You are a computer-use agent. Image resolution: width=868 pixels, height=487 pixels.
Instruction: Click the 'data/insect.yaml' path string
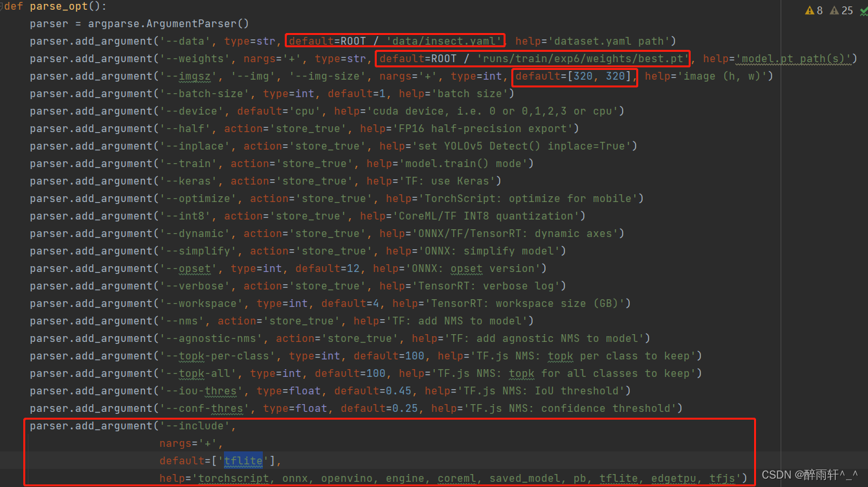tap(444, 41)
